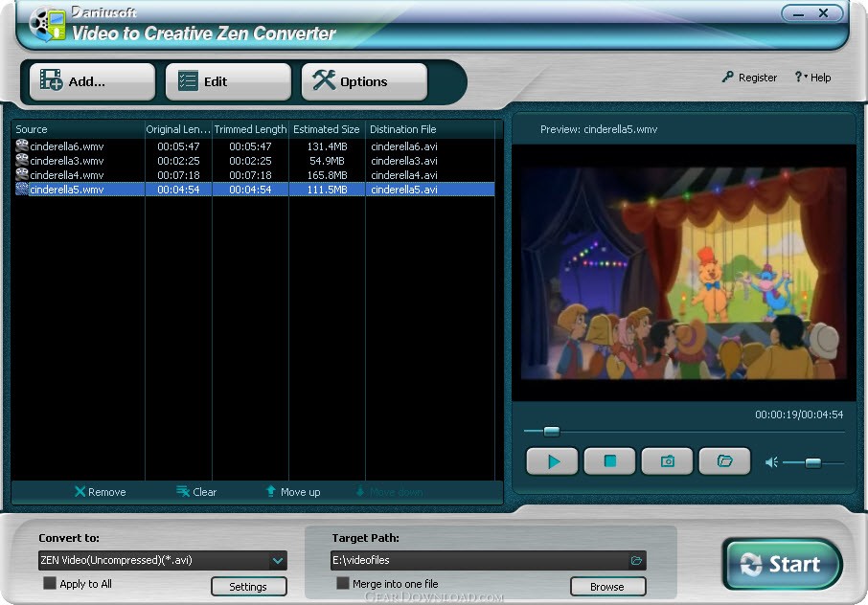Stop the preview playback
Viewport: 868px width, 605px height.
click(610, 461)
